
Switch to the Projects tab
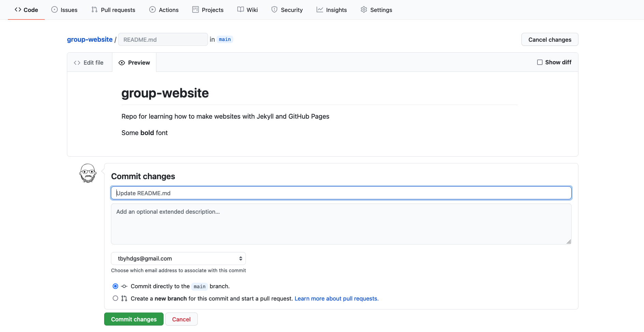coord(208,10)
